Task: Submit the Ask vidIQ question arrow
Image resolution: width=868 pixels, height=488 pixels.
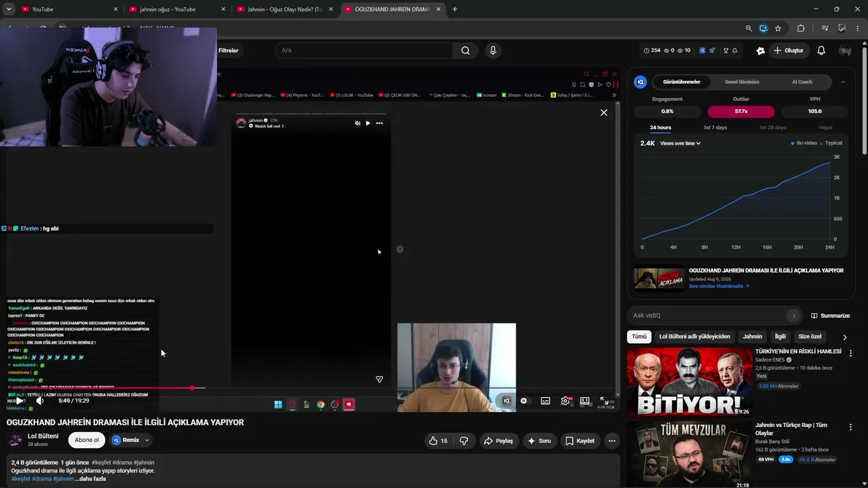Action: 793,315
